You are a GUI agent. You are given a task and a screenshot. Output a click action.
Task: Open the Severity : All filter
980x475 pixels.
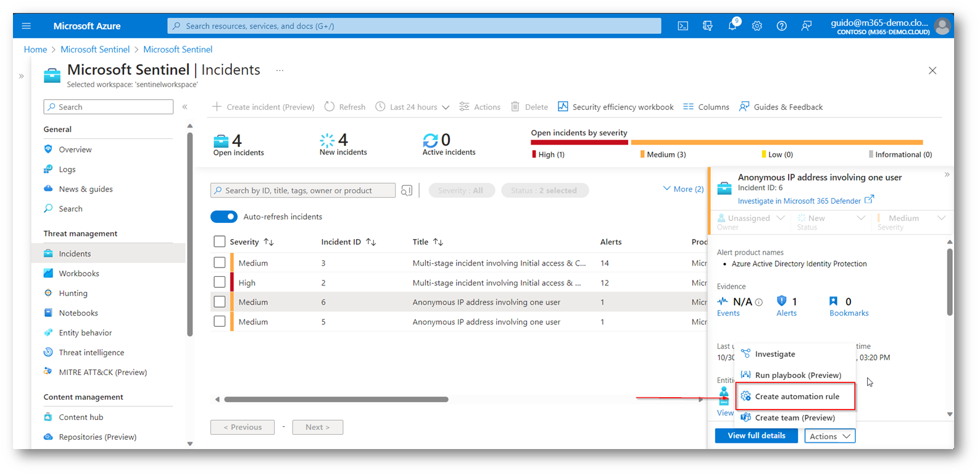click(462, 190)
